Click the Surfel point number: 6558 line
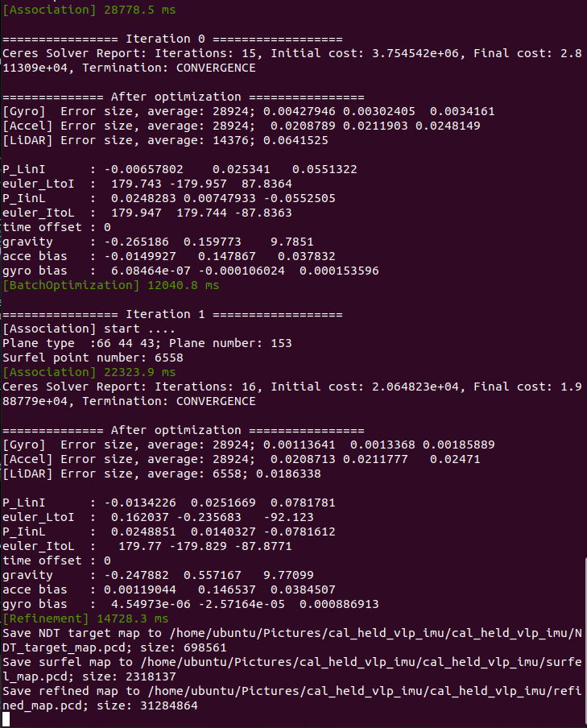This screenshot has width=587, height=728. pos(93,358)
